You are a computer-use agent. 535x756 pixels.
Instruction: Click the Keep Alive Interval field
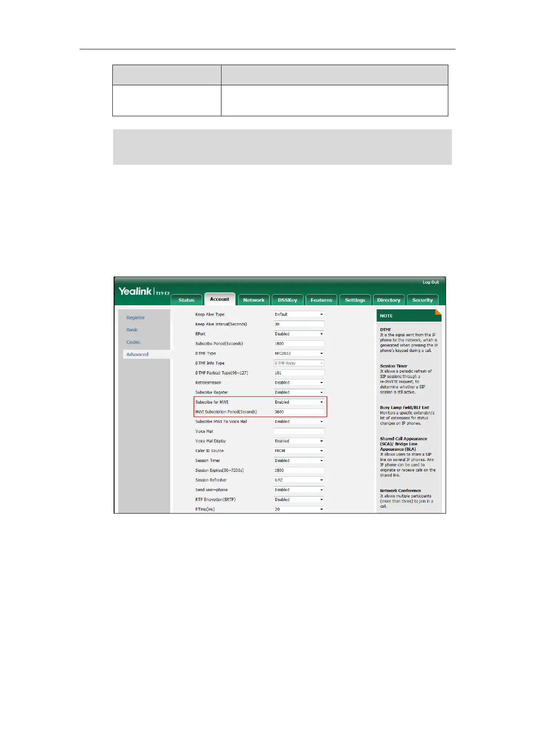(299, 324)
